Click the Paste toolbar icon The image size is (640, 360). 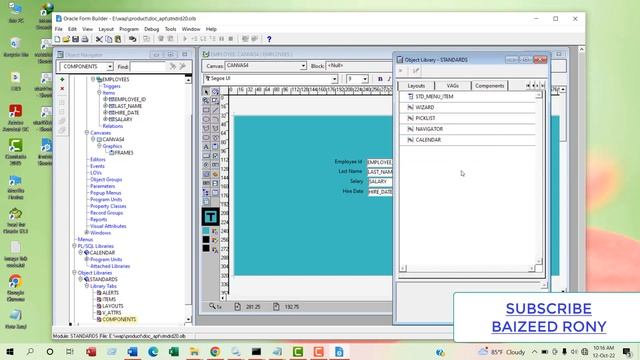[x=118, y=39]
